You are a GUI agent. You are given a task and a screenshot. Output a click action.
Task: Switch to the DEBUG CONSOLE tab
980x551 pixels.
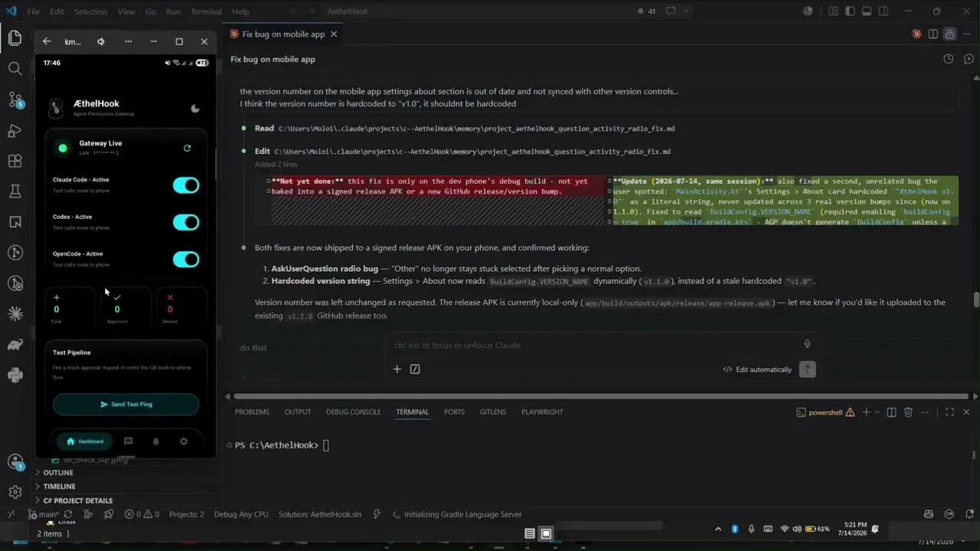pyautogui.click(x=353, y=412)
